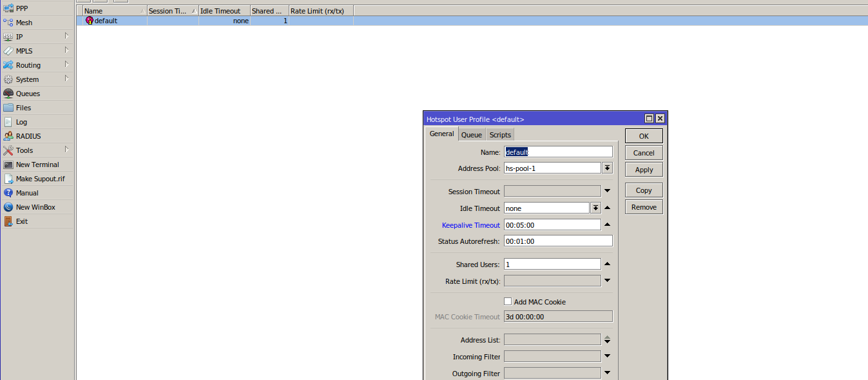868x380 pixels.
Task: Expand the Session Timeout field arrow
Action: click(607, 191)
